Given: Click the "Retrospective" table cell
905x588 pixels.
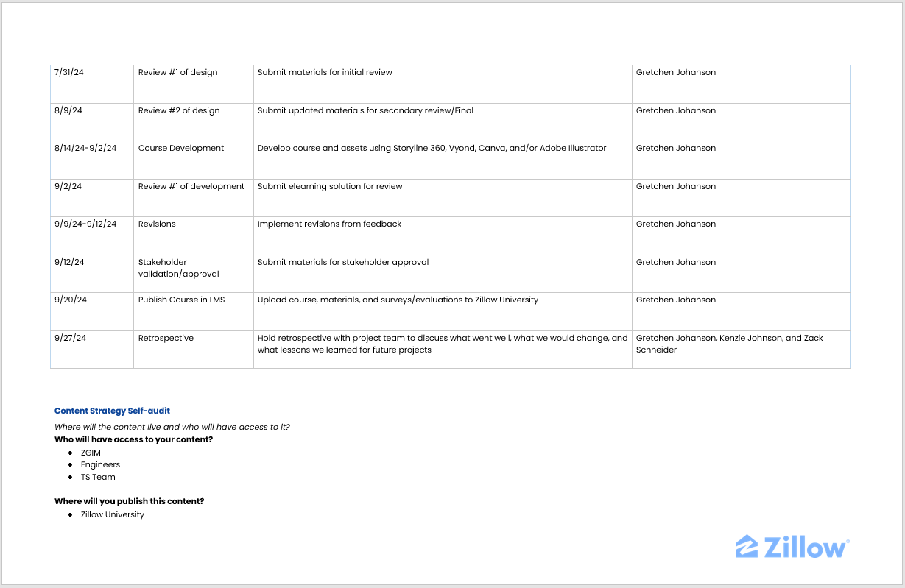Looking at the screenshot, I should click(x=166, y=339).
